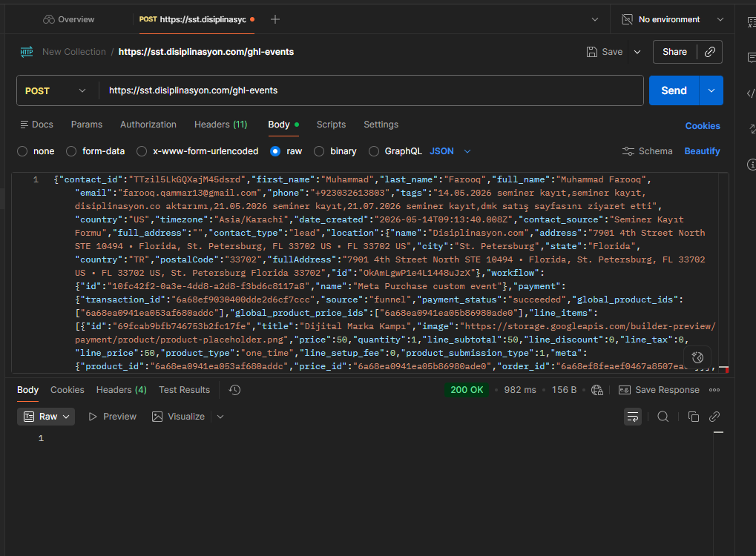Open the Test Results tab
756x556 pixels.
pyautogui.click(x=185, y=390)
